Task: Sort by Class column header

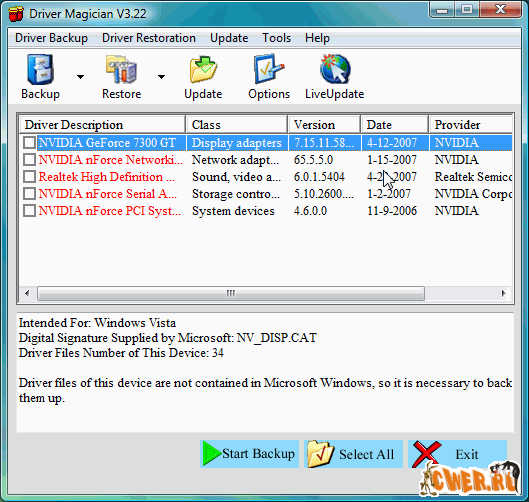Action: (237, 124)
